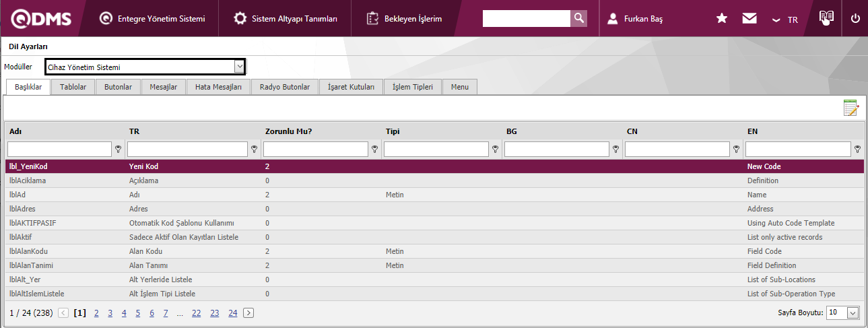Viewport: 868px width, 328px height.
Task: Click filter icon for CN column
Action: click(736, 150)
